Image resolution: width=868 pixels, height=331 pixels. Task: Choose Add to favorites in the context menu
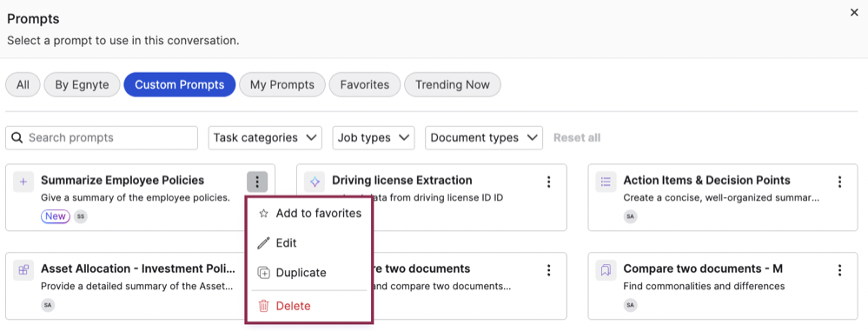pos(309,213)
